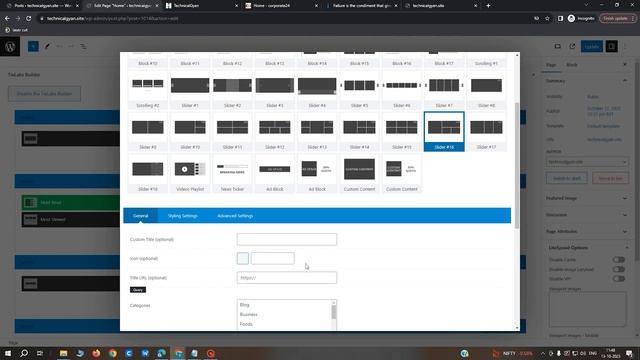The width and height of the screenshot is (640, 360).
Task: Open the Advanced Settings tab
Action: 235,216
